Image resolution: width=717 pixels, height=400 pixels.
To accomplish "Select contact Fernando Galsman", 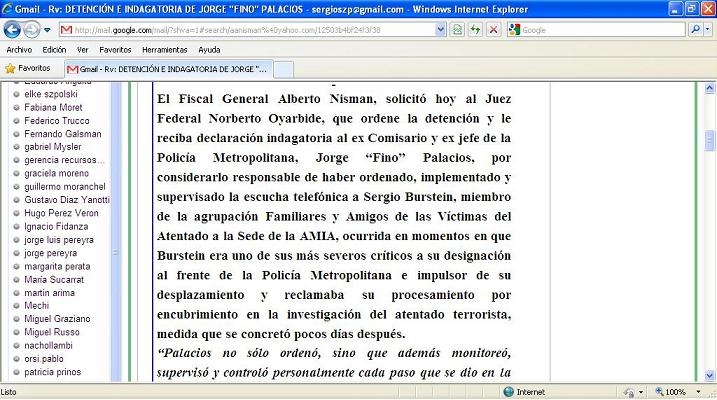I will click(x=63, y=134).
